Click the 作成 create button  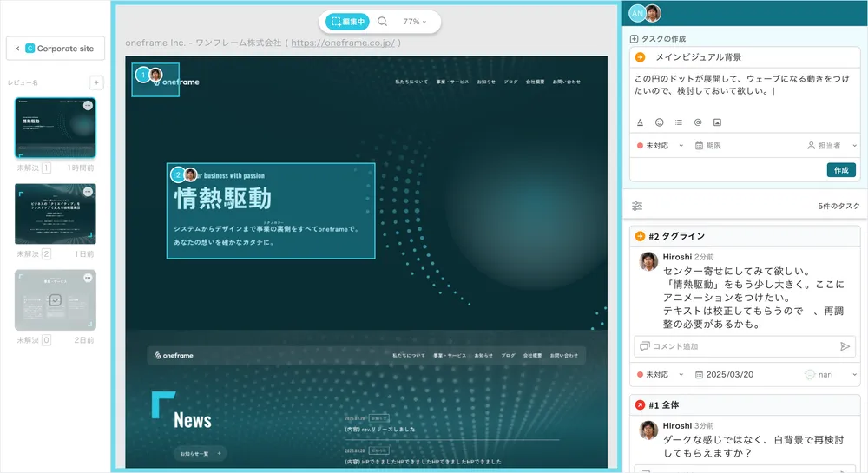840,170
